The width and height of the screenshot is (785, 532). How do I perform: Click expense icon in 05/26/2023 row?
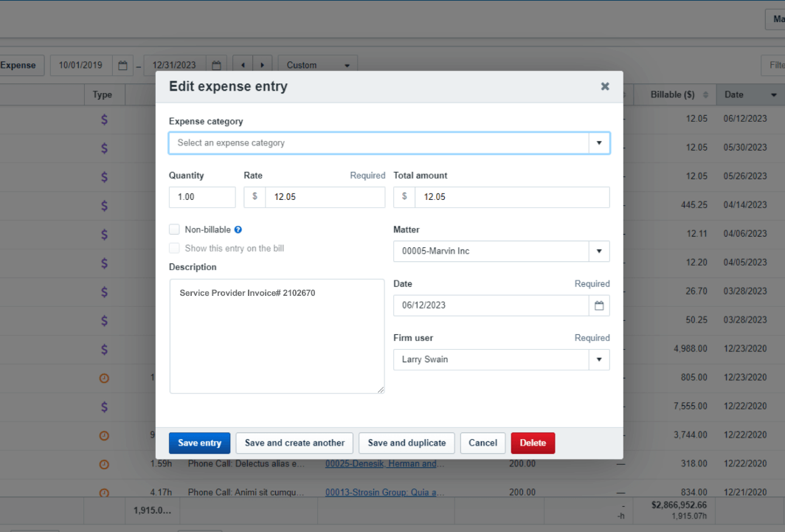[104, 176]
